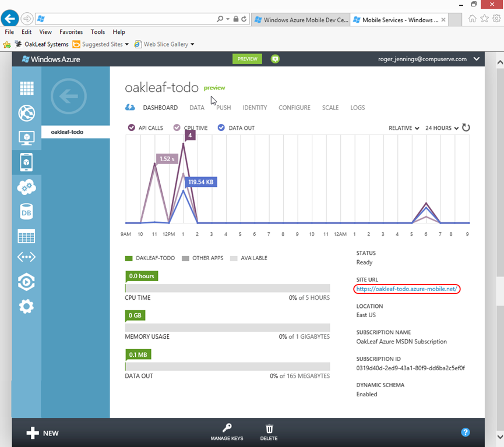504x447 pixels.
Task: Open the View menu
Action: 45,32
